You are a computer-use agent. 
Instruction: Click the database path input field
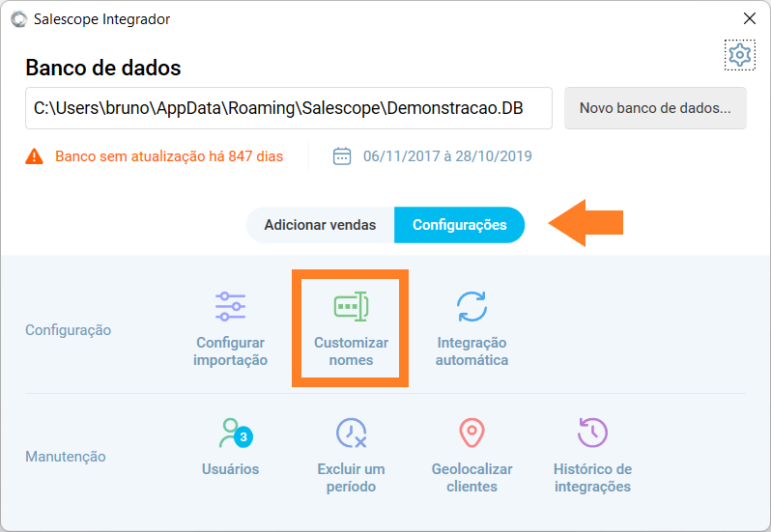click(289, 108)
